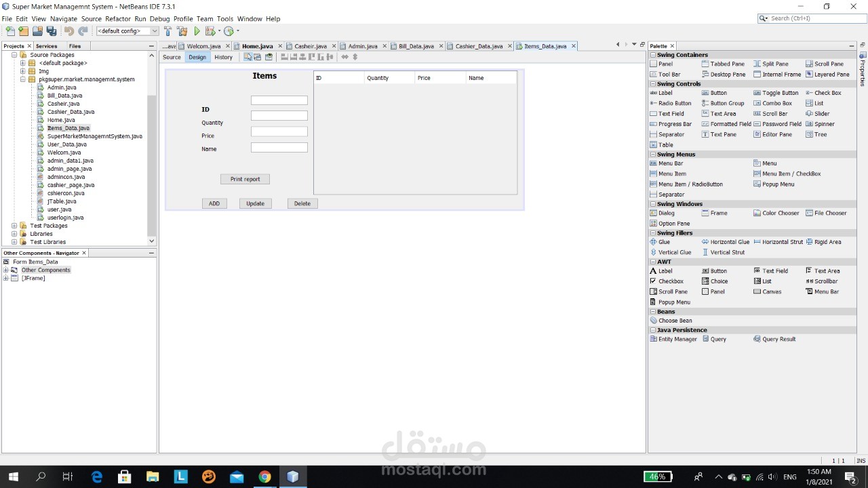Switch to the Home.java tab
Screen dimensions: 868x488
[257, 46]
